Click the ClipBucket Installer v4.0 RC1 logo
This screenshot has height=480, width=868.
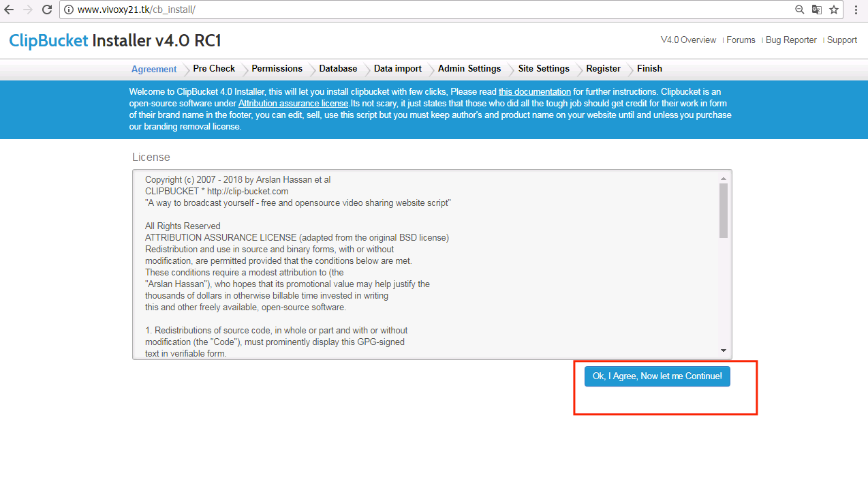click(x=115, y=40)
